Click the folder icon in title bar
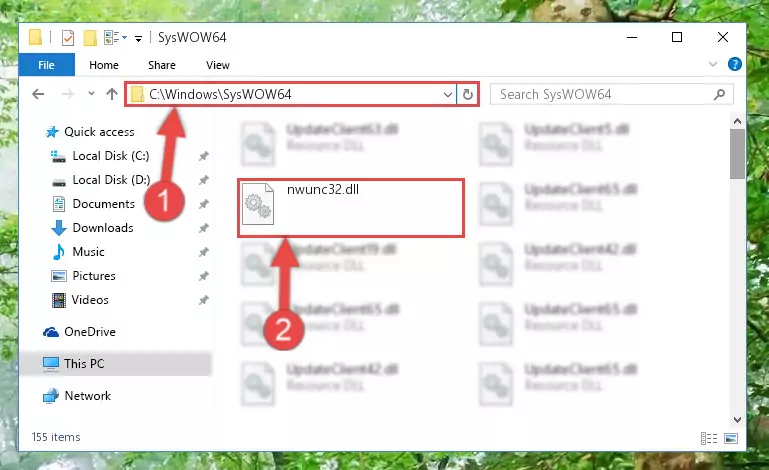 pos(35,37)
